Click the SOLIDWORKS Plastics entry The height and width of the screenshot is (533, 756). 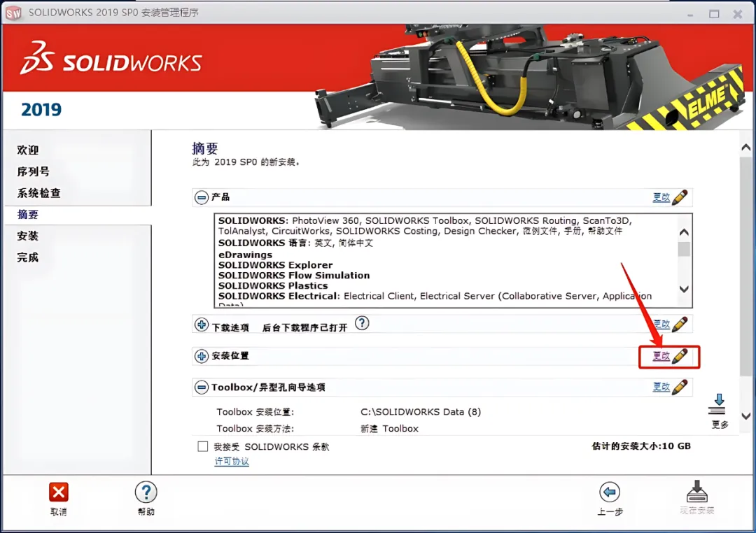click(273, 286)
